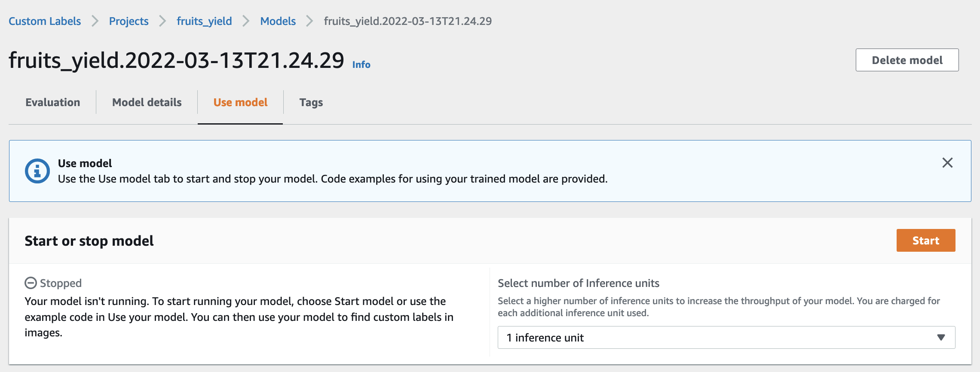Click the Stopped status icon
Image resolution: width=980 pixels, height=372 pixels.
pos(31,283)
